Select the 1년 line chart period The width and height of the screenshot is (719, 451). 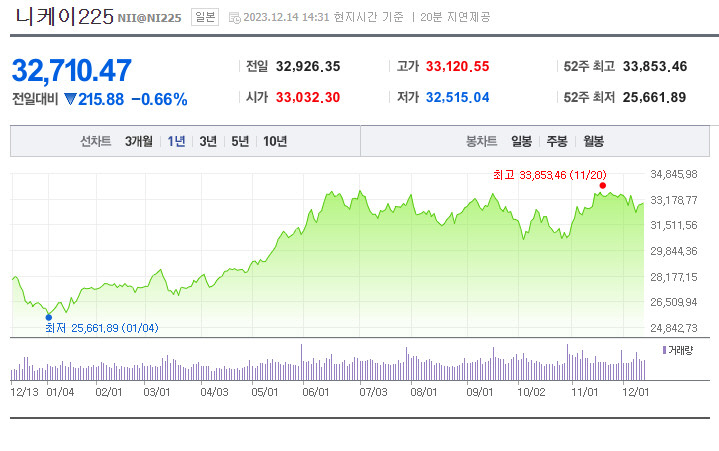tap(176, 141)
